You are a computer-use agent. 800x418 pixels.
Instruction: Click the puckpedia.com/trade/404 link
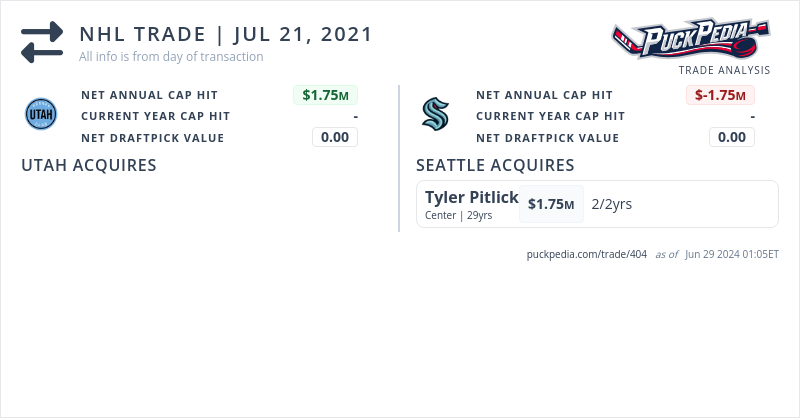click(587, 254)
